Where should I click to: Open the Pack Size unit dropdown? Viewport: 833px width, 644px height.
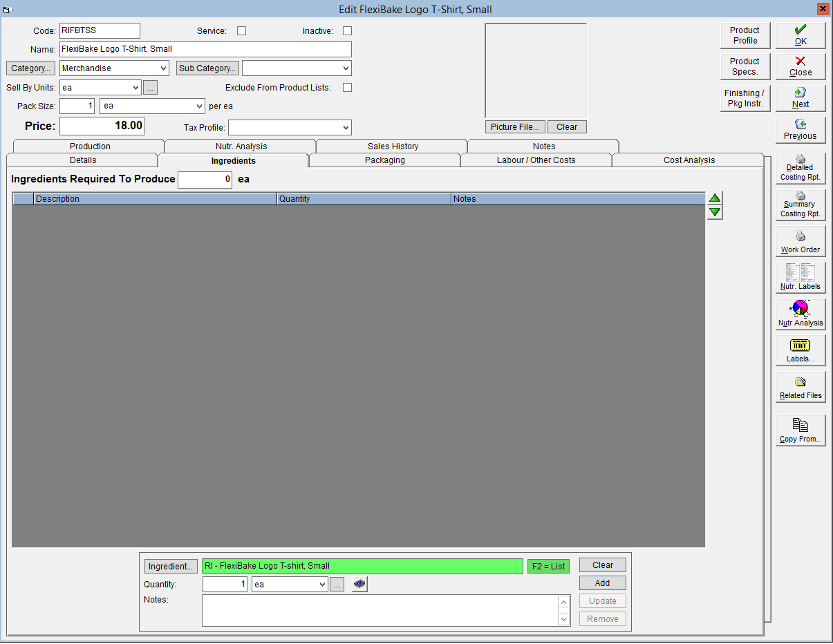point(152,106)
